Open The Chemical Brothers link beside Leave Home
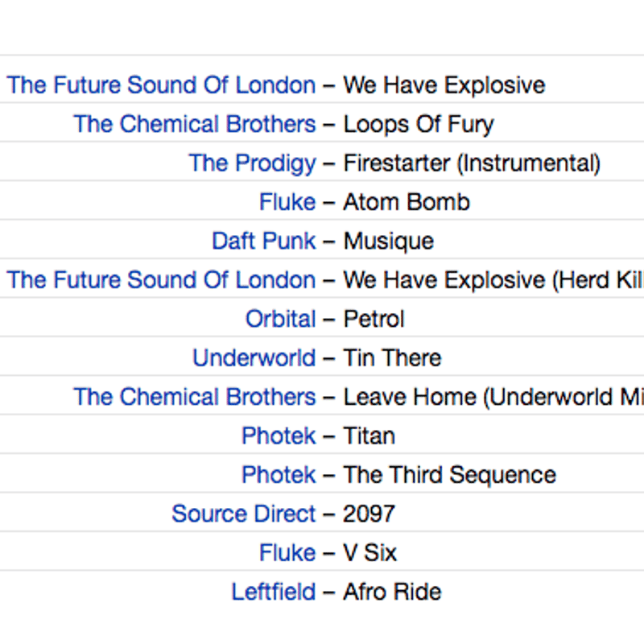 coord(195,397)
